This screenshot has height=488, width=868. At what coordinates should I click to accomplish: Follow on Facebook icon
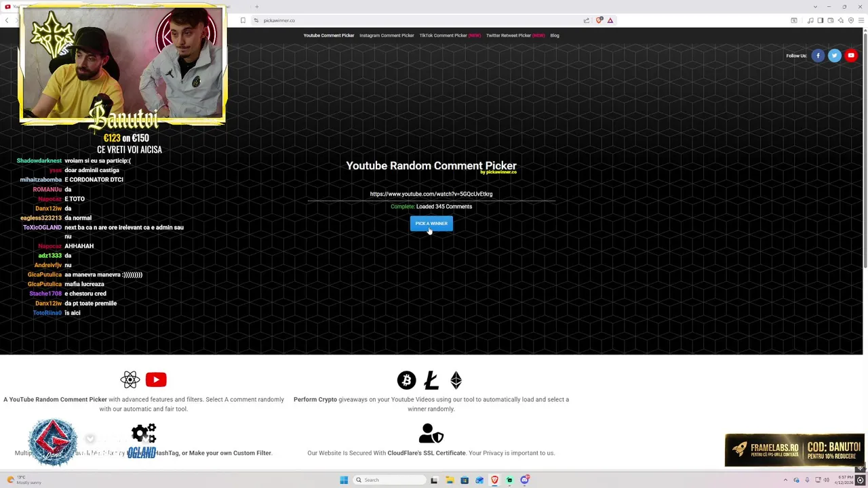click(x=818, y=56)
